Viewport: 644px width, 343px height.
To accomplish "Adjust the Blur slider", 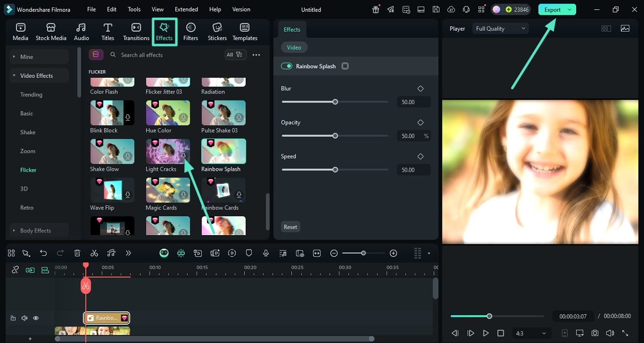I will pyautogui.click(x=335, y=102).
